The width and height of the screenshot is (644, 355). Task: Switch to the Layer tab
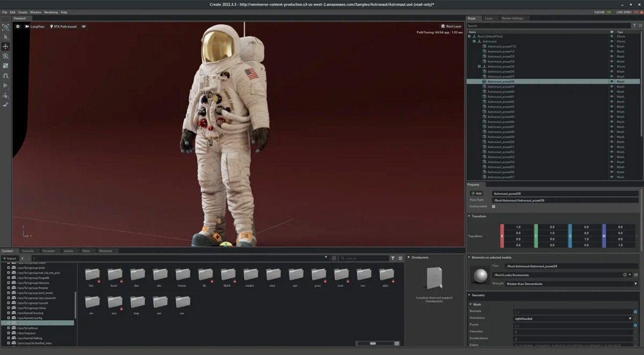(489, 18)
